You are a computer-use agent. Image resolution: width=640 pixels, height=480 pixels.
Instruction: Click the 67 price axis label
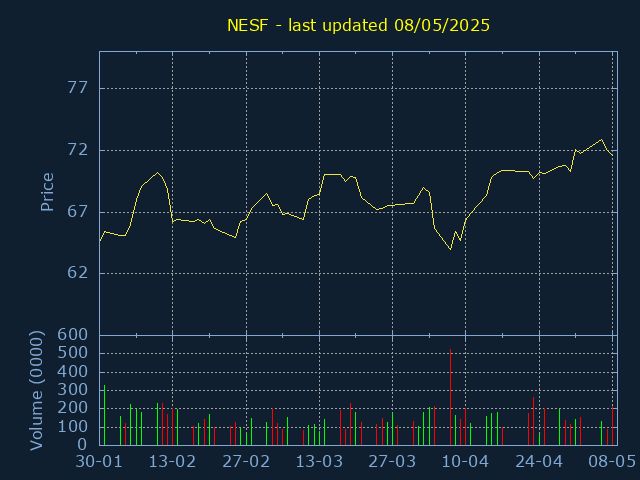[x=78, y=211]
